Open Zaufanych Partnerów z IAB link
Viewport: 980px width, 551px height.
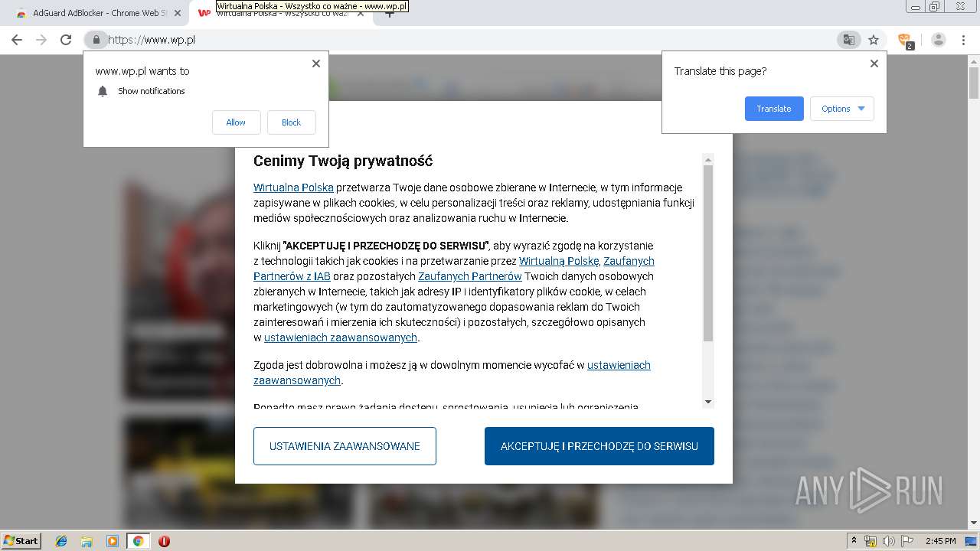454,269
